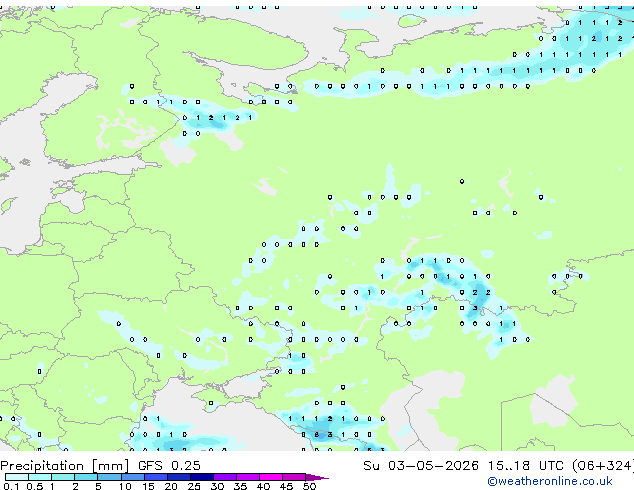Click the purple arrow past 50 mm

pyautogui.click(x=317, y=477)
